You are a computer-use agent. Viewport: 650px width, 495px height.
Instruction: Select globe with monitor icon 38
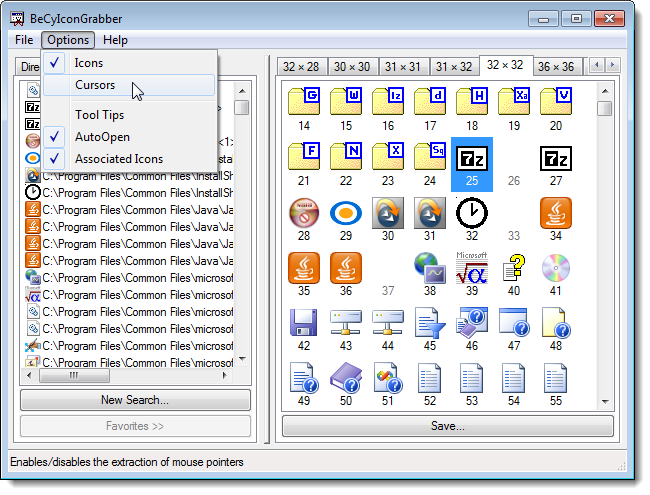pos(430,268)
